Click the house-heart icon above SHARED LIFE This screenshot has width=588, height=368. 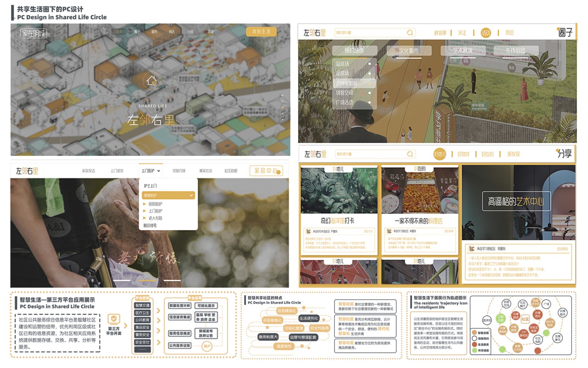pos(151,80)
